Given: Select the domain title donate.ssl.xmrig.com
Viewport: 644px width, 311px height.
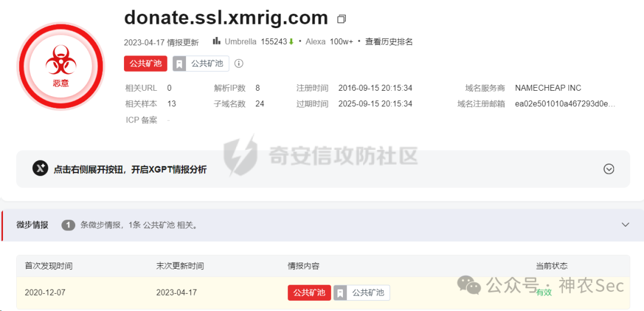Looking at the screenshot, I should click(227, 18).
